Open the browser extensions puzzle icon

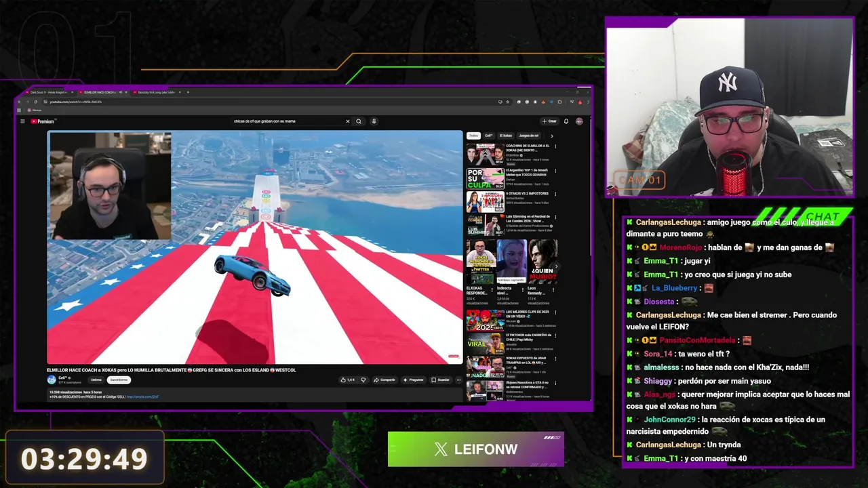tap(559, 102)
